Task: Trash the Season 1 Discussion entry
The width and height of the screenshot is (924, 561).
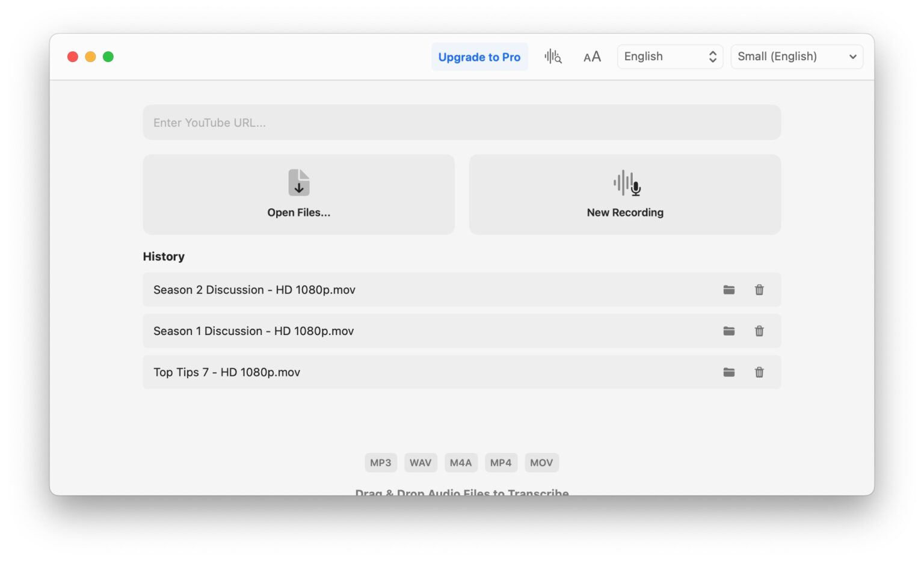Action: click(x=759, y=331)
